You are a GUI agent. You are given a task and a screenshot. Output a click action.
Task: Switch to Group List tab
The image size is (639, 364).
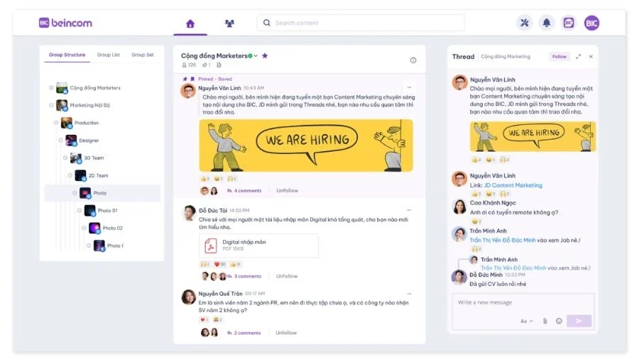[109, 55]
